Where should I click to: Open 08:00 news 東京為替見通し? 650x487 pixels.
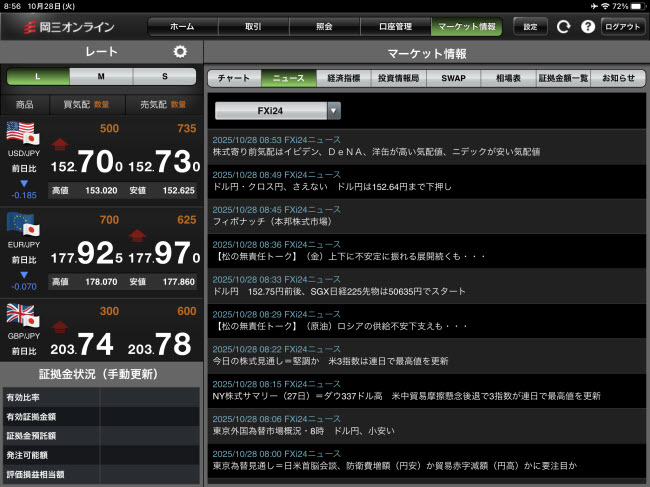427,460
